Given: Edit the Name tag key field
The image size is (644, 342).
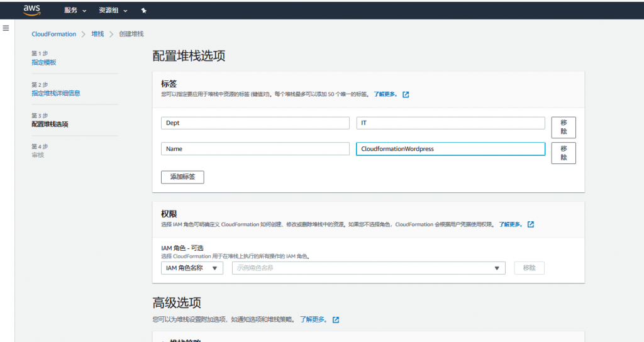Looking at the screenshot, I should coord(255,148).
